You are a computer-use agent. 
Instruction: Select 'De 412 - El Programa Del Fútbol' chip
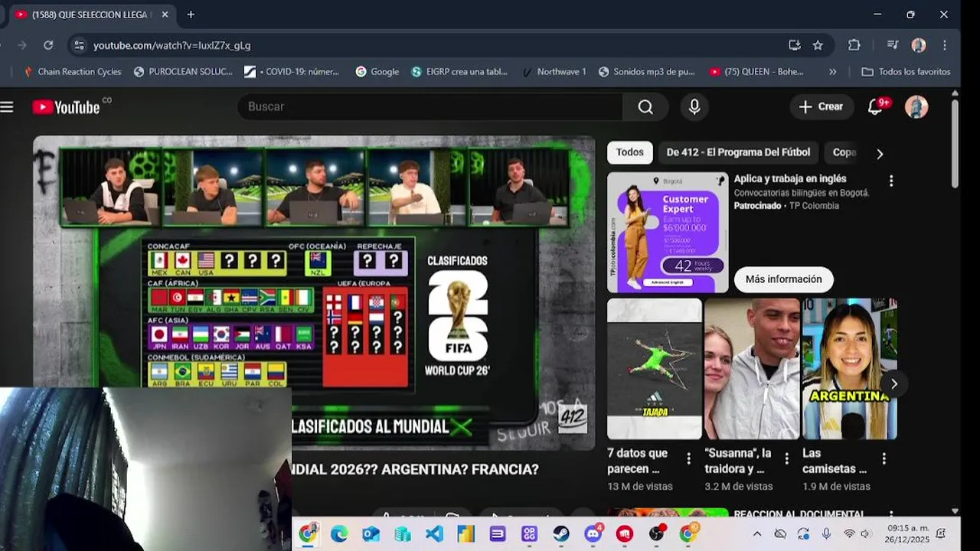(x=738, y=152)
